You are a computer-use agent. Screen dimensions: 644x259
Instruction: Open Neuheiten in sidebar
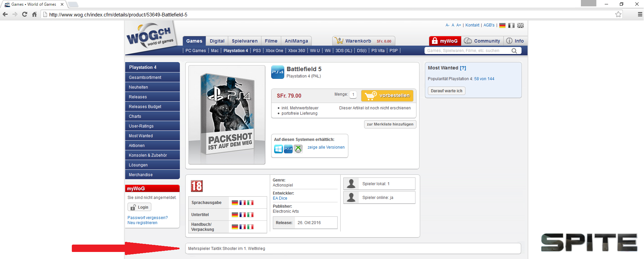[x=152, y=87]
